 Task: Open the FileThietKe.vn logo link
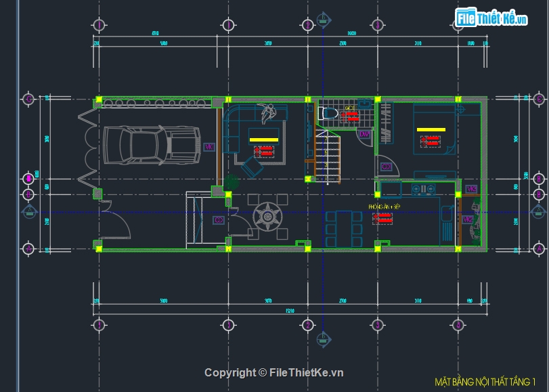[x=491, y=18]
